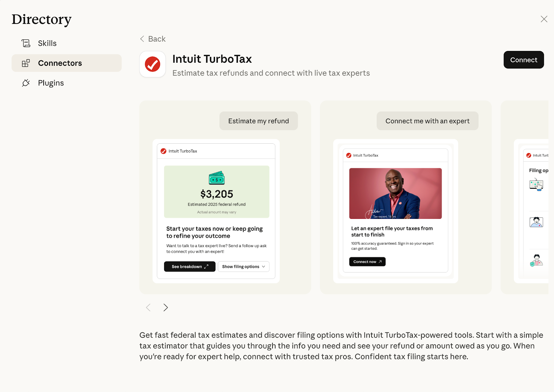Click the Connectors grid icon in sidebar
The width and height of the screenshot is (554, 392).
click(26, 63)
